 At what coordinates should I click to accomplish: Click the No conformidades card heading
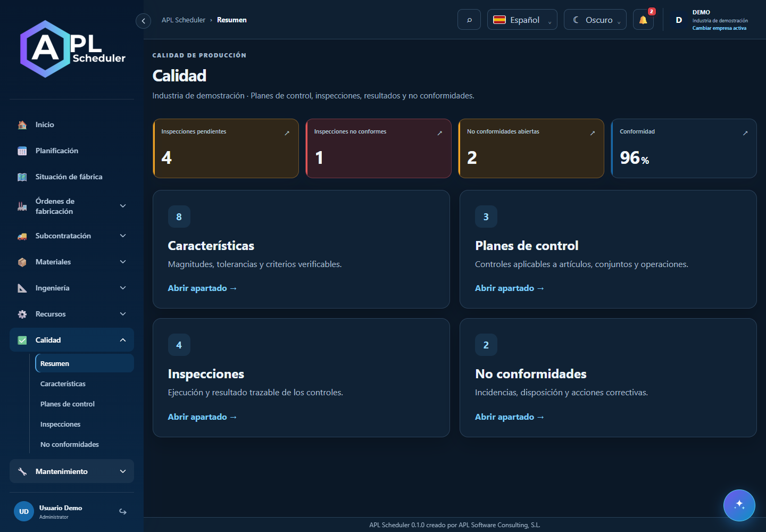click(x=531, y=374)
